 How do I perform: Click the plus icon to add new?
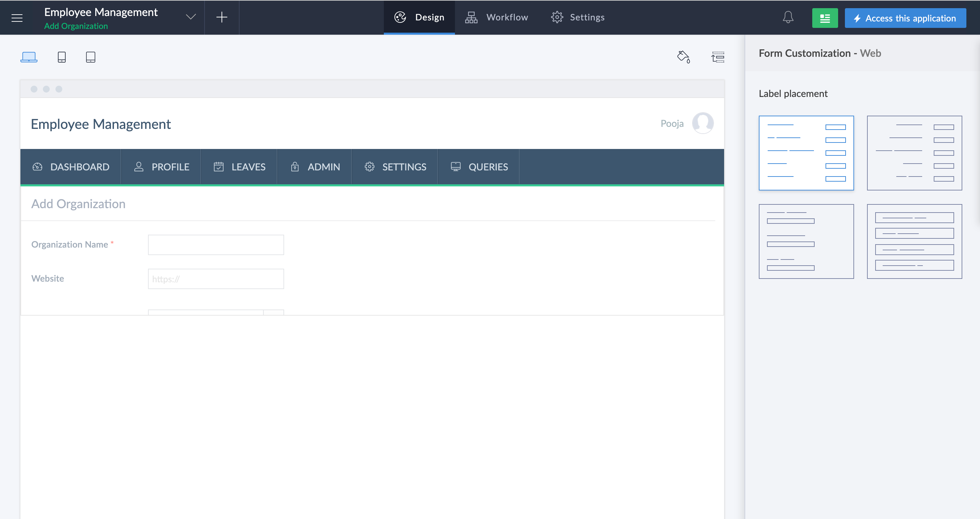pyautogui.click(x=222, y=17)
